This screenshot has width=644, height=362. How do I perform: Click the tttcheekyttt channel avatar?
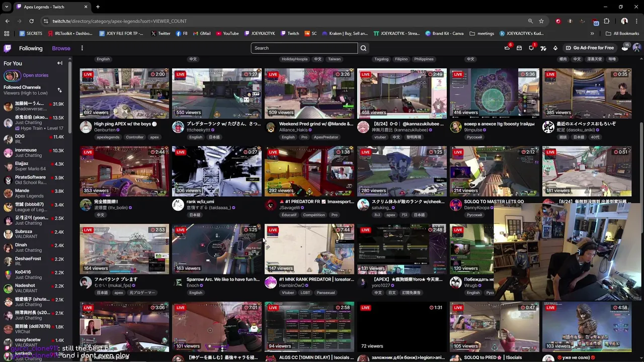click(178, 127)
